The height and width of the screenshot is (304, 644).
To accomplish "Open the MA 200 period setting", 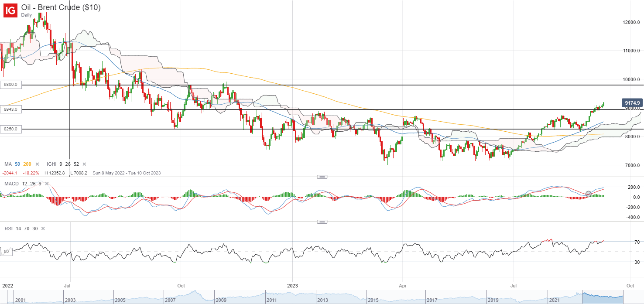I will 27,164.
